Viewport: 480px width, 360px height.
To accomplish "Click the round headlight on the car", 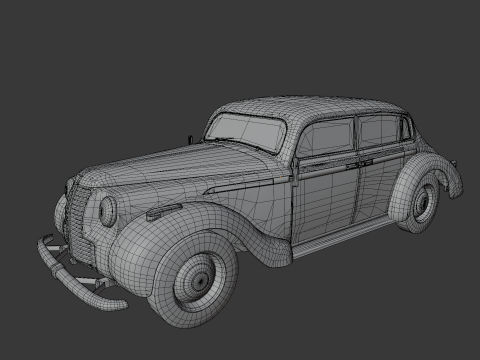I will pos(108,211).
